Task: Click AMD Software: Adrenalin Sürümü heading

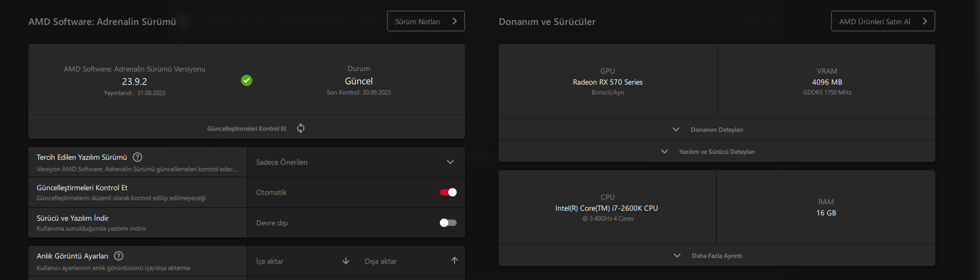Action: click(x=102, y=22)
